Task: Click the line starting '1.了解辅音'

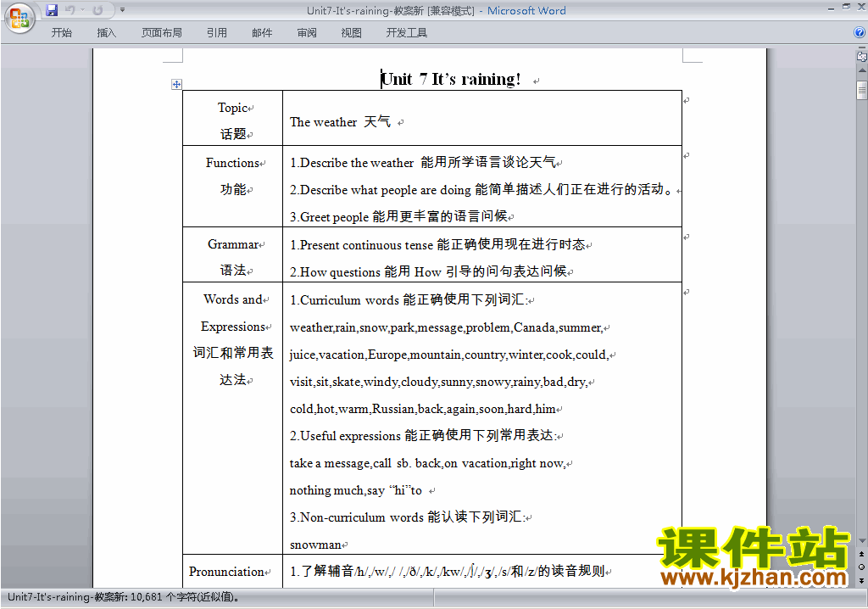Action: click(448, 571)
